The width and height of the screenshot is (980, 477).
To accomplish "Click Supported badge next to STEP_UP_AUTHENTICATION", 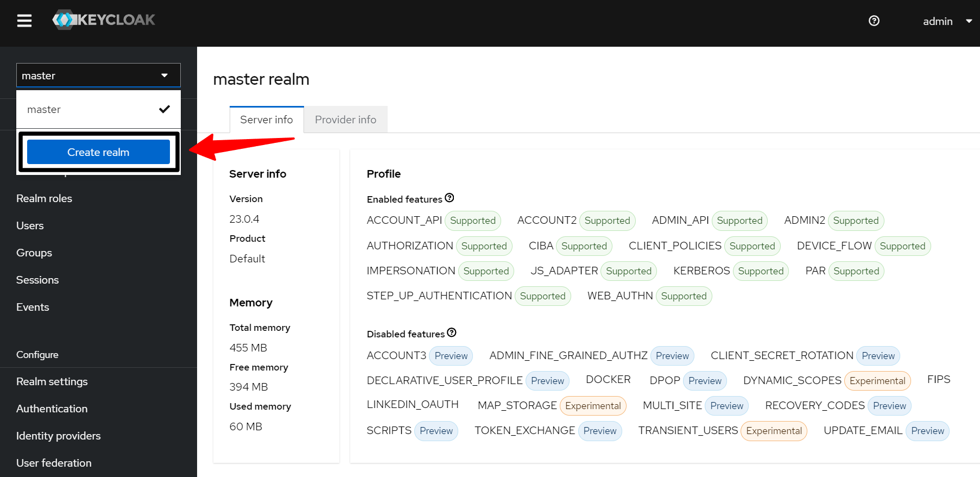I will click(x=542, y=296).
